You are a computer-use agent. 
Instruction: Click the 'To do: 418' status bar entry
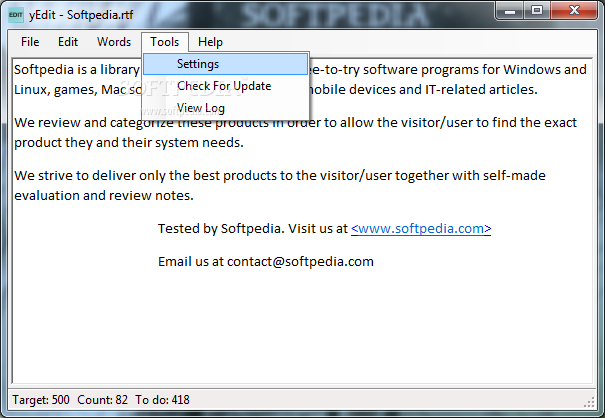tap(162, 400)
